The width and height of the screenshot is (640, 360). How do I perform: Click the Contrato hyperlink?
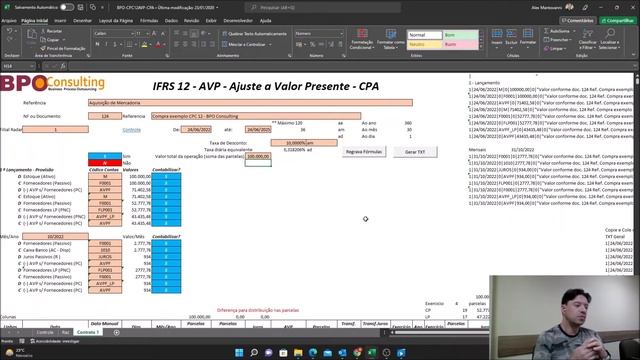[x=131, y=130]
